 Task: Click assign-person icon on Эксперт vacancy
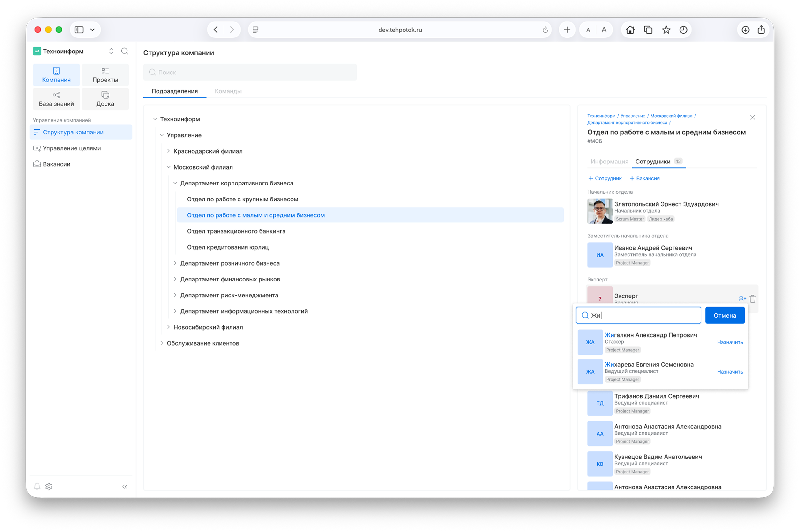coord(742,299)
